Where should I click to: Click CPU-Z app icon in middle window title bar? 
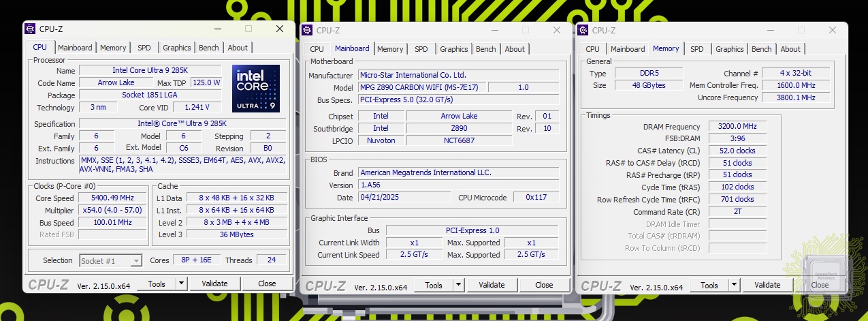click(x=307, y=30)
